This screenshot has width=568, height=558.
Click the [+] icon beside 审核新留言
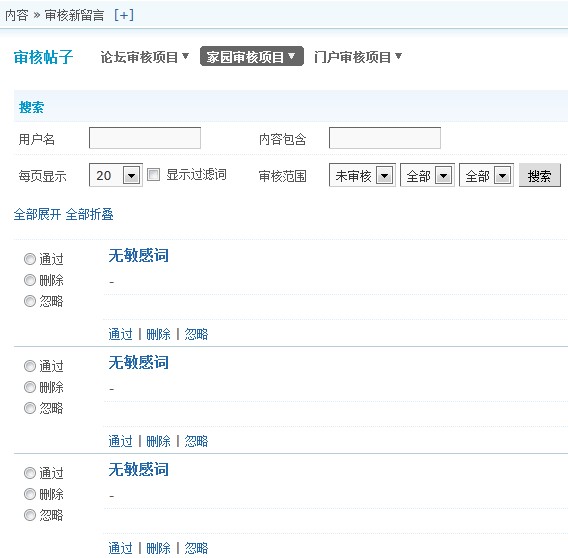point(124,15)
